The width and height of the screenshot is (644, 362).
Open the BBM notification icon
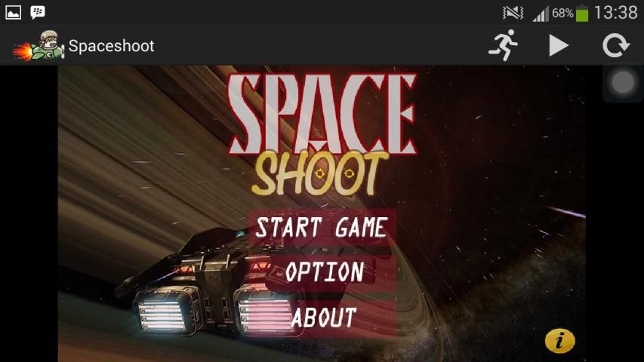(x=38, y=12)
